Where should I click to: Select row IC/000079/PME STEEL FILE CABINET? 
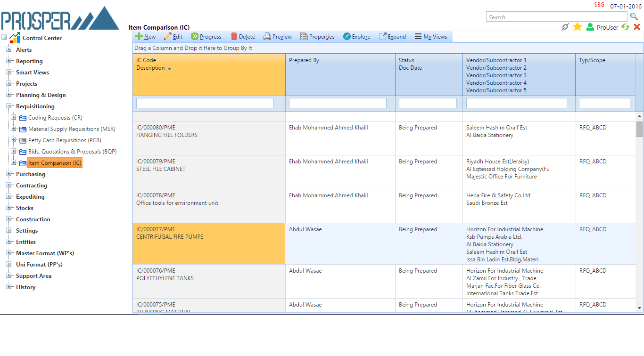coord(384,172)
